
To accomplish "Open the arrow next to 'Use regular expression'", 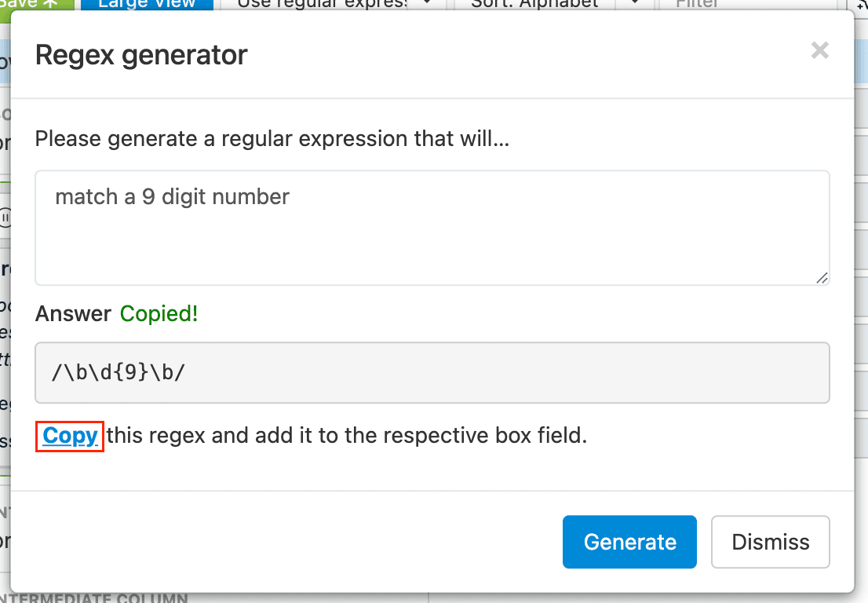I will [x=427, y=4].
